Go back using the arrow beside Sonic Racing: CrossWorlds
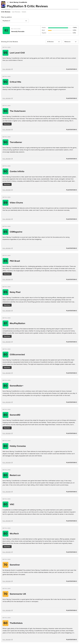Image resolution: width=79 pixels, height=644 pixels. 8,2
